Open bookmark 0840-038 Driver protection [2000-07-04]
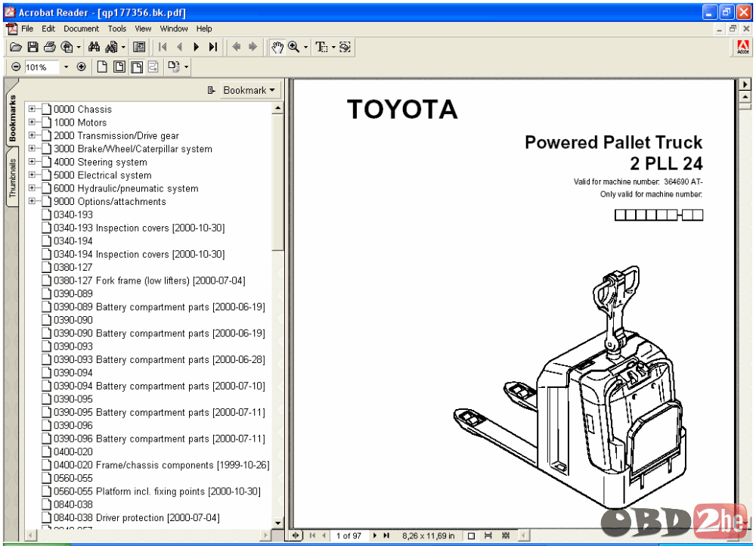The width and height of the screenshot is (756, 546). coord(136,517)
